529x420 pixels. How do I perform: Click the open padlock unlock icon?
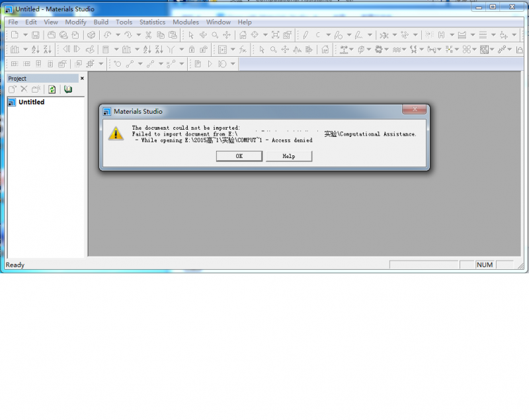(204, 50)
